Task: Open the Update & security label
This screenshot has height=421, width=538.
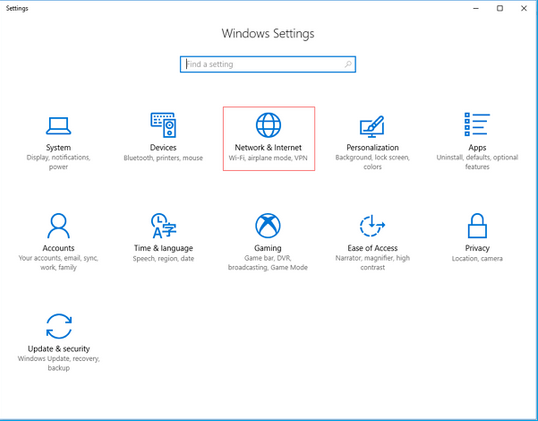Action: point(59,349)
